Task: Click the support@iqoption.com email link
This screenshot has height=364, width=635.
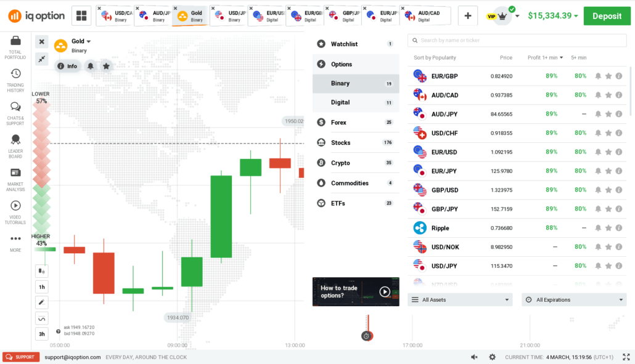Action: (72, 357)
